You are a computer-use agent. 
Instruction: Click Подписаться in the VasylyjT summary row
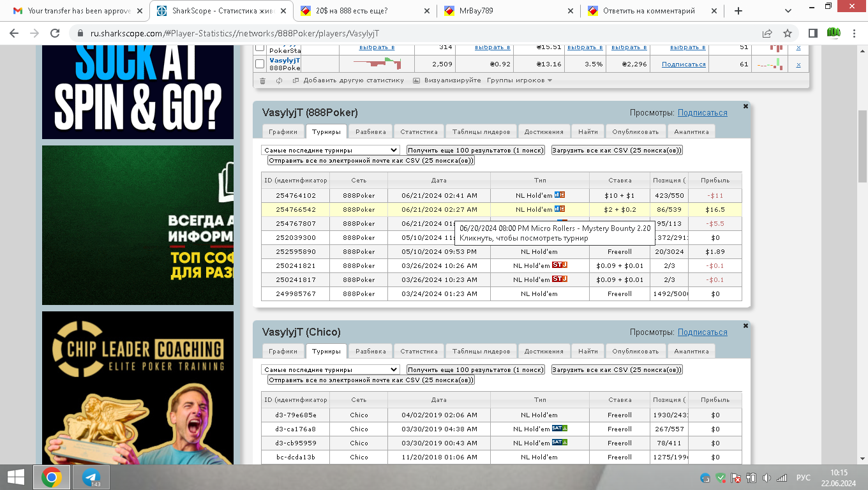pyautogui.click(x=684, y=64)
